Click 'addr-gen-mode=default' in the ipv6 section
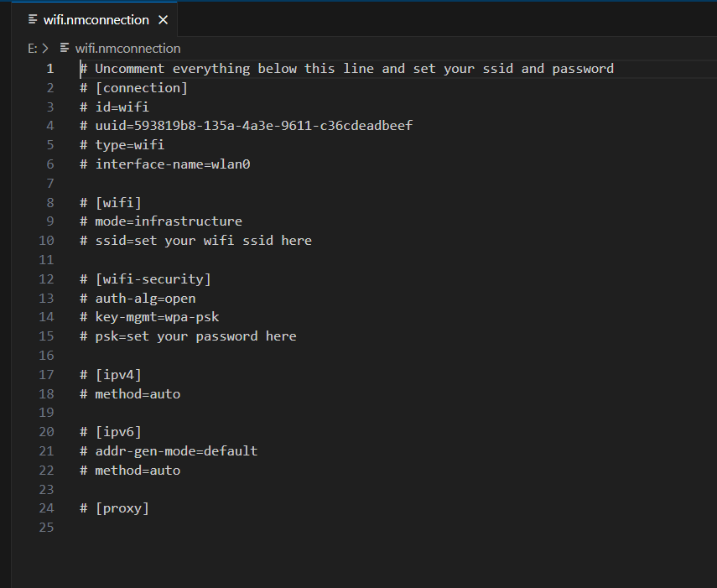 click(x=175, y=451)
